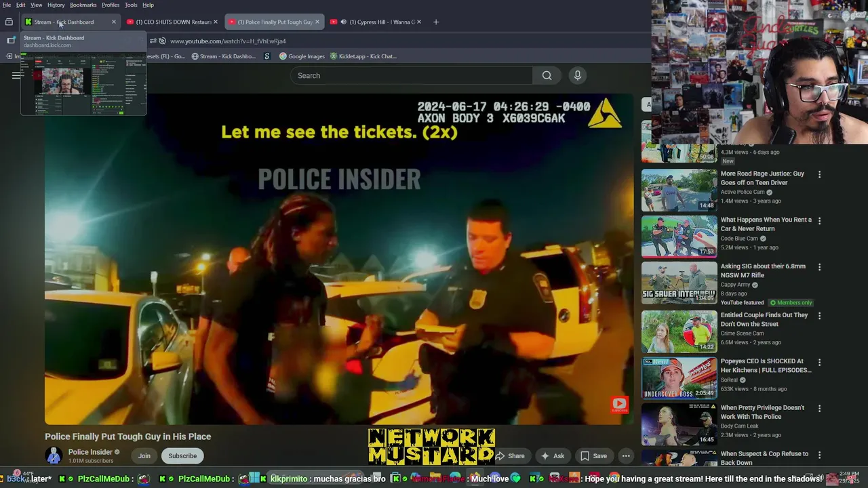
Task: Join the Police Insider channel
Action: point(144,455)
